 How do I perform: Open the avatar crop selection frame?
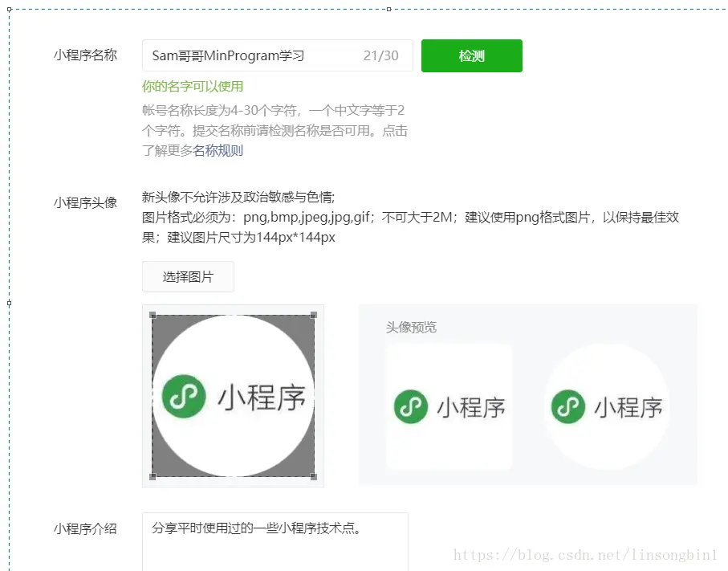tap(233, 396)
